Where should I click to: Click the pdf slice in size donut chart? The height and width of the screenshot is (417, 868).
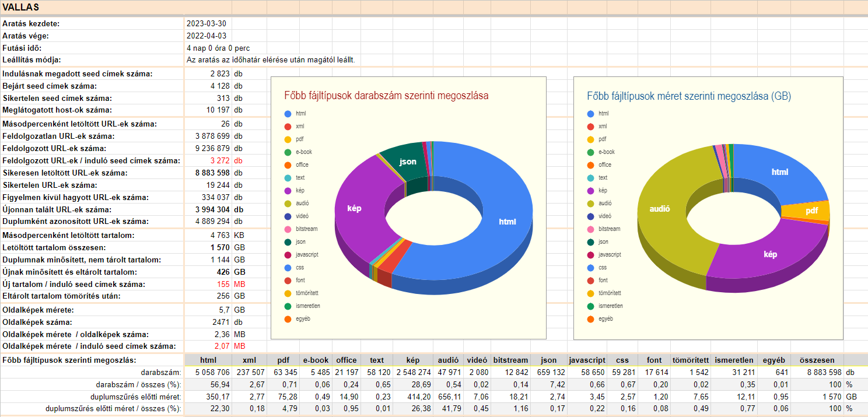point(811,211)
